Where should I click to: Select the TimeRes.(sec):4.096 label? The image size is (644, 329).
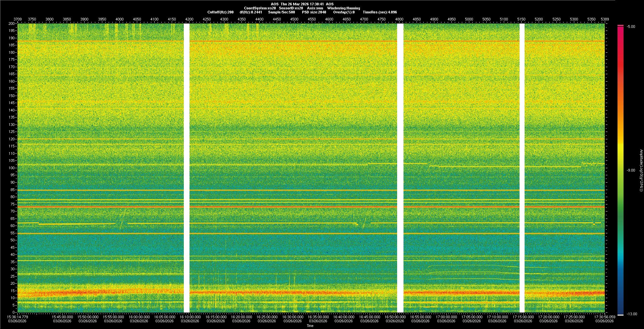coord(380,12)
